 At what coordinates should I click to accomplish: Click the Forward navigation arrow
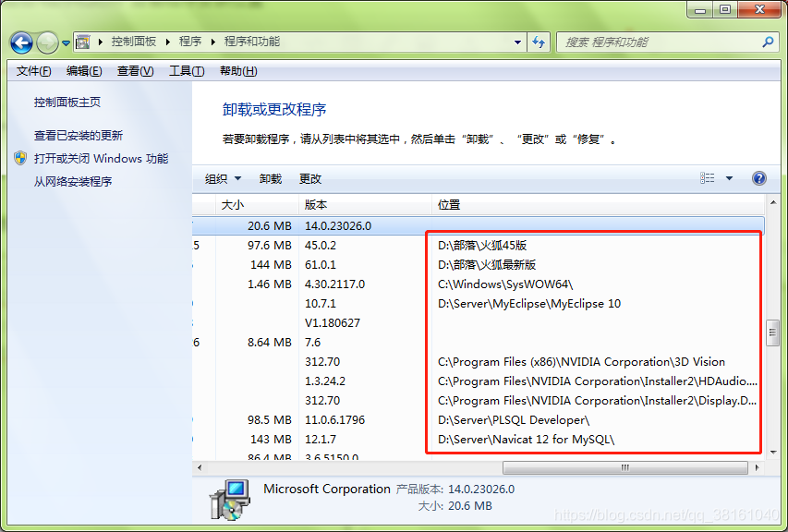click(x=47, y=42)
